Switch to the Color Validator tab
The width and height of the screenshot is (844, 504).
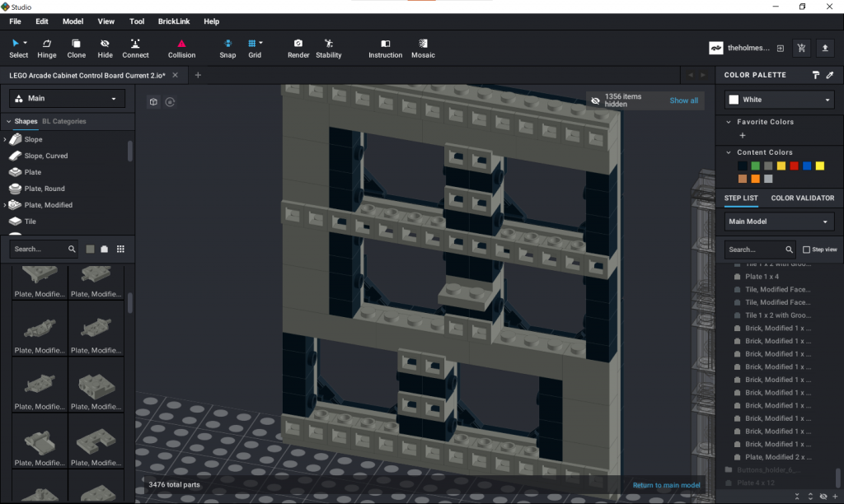[802, 198]
